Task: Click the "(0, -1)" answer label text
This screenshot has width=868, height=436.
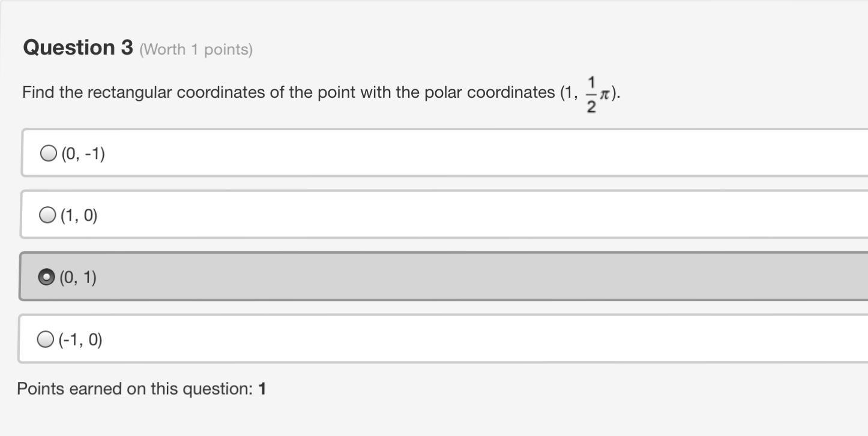Action: [x=83, y=154]
